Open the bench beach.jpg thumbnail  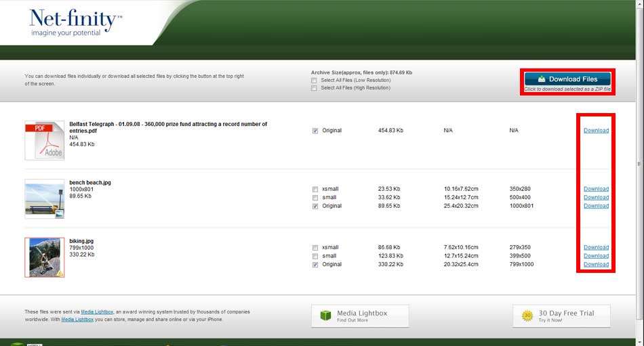(44, 198)
